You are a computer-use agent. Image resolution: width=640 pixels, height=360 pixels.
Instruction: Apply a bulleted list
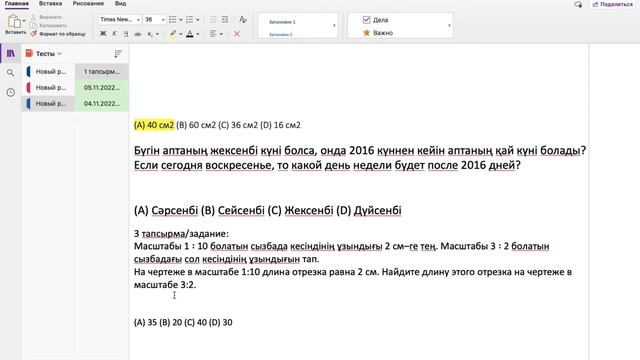coord(173,20)
